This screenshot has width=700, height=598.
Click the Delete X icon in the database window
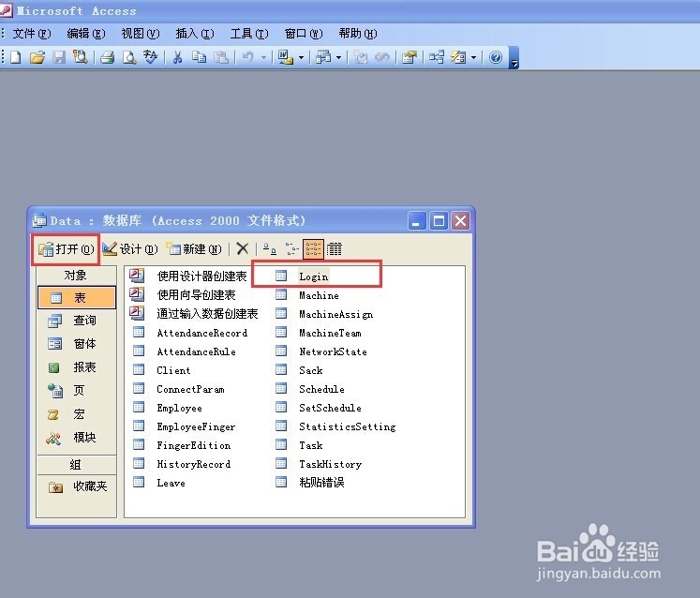tap(243, 248)
